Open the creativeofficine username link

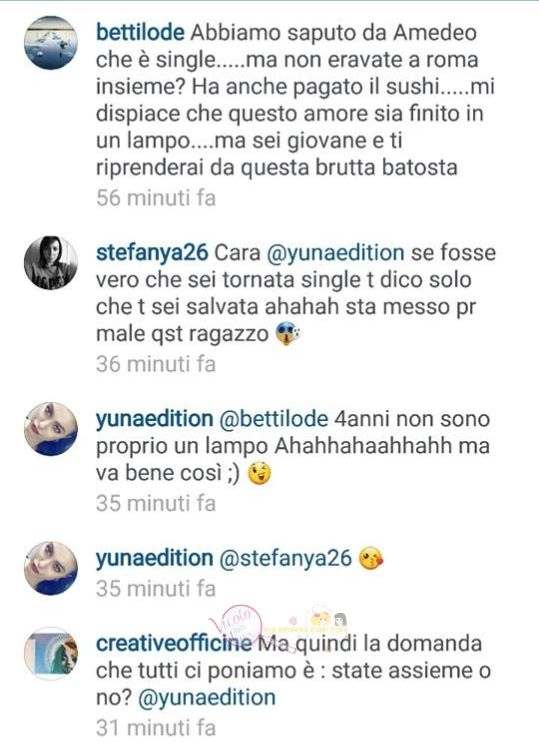pyautogui.click(x=174, y=643)
